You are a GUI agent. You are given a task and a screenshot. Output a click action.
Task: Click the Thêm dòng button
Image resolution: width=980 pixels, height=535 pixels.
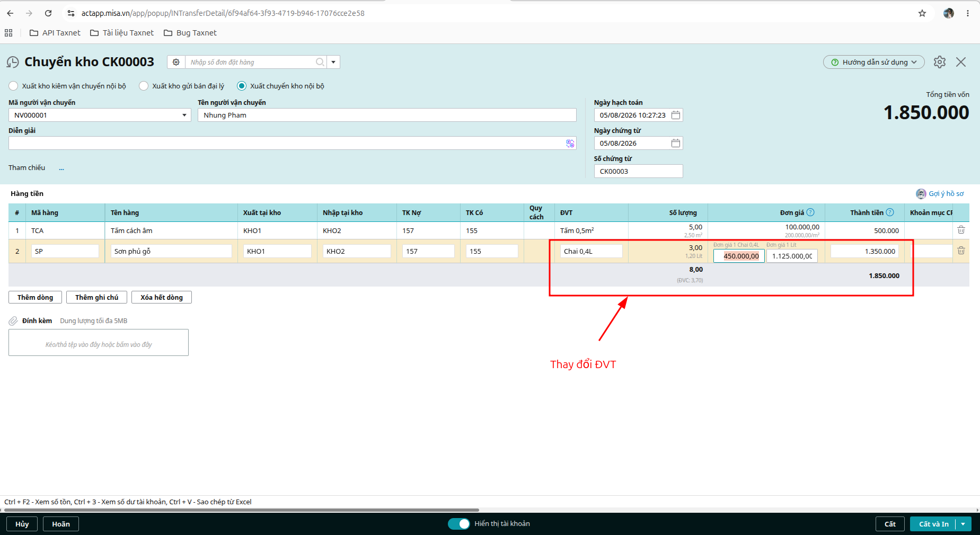coord(35,297)
